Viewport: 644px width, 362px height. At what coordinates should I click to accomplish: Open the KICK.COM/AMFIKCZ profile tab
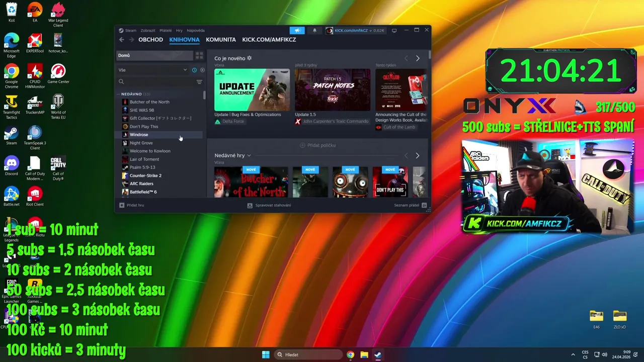pyautogui.click(x=269, y=40)
